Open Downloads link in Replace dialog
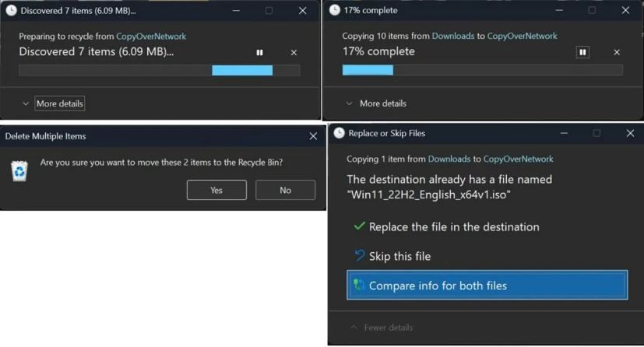This screenshot has width=644, height=347. click(x=449, y=159)
